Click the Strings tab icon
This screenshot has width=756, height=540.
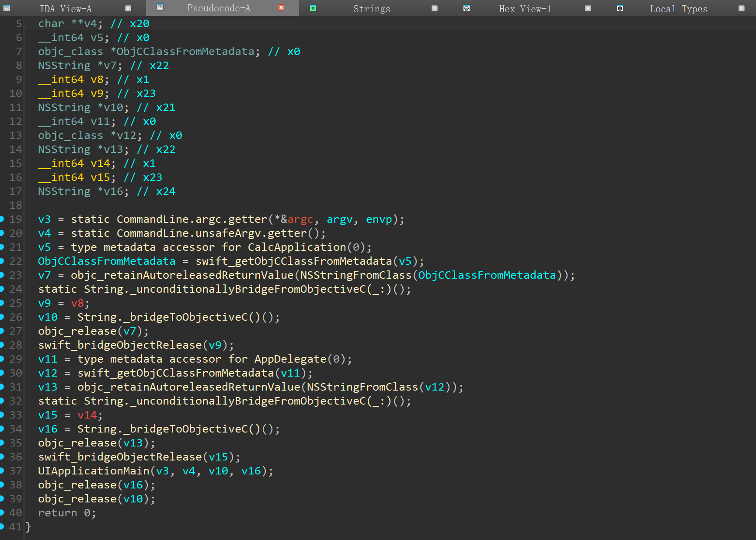click(x=313, y=8)
